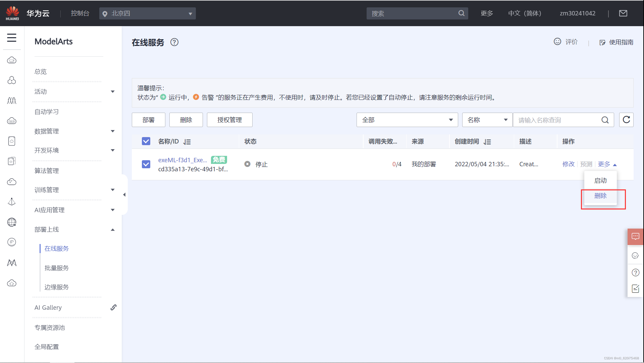Collapse the sidebar using the arrow handle
Image resolution: width=644 pixels, height=363 pixels.
click(124, 195)
